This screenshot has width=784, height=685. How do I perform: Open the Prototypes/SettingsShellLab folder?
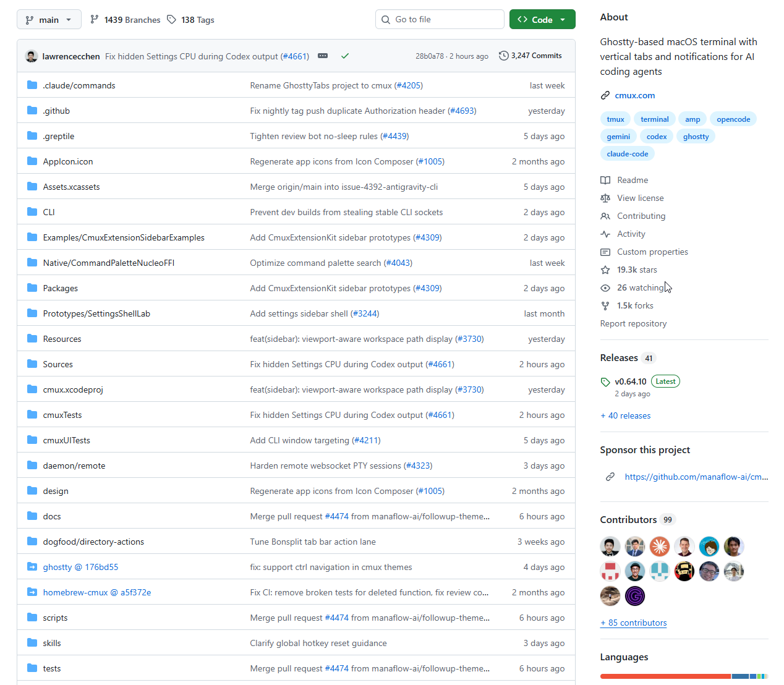coord(96,313)
